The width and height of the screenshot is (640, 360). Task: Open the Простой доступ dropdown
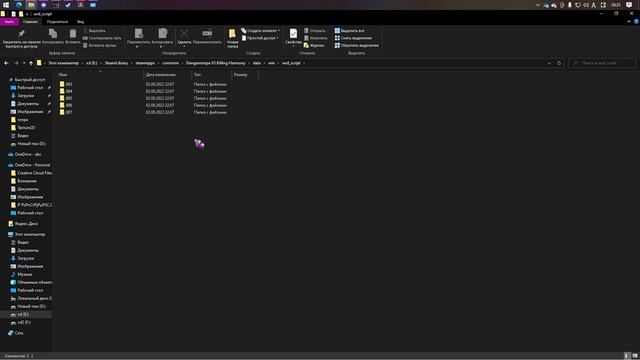260,38
